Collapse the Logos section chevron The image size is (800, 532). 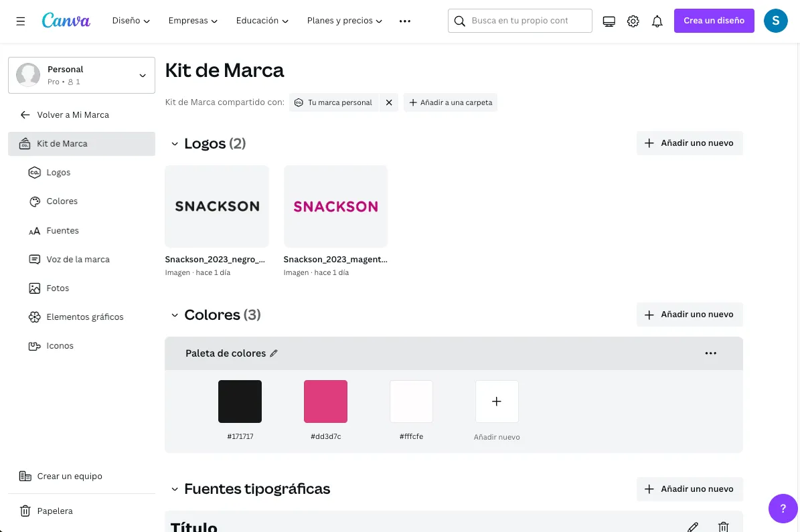(175, 144)
